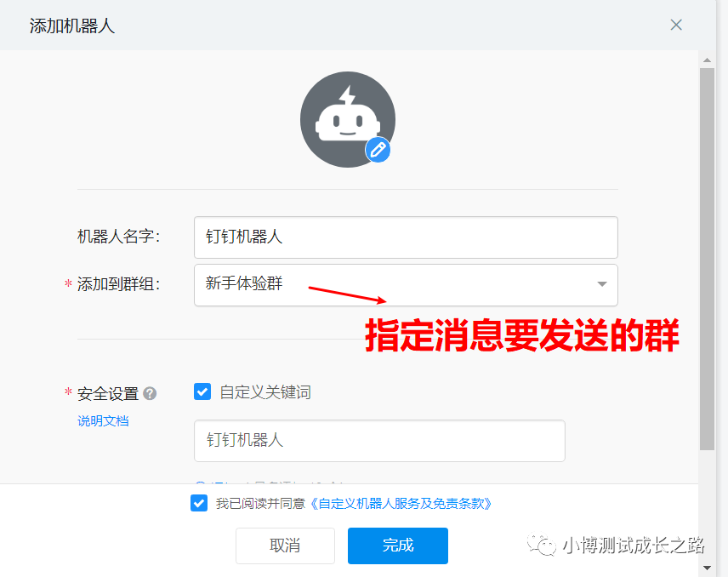
Task: Click the robot avatar image
Action: (348, 119)
